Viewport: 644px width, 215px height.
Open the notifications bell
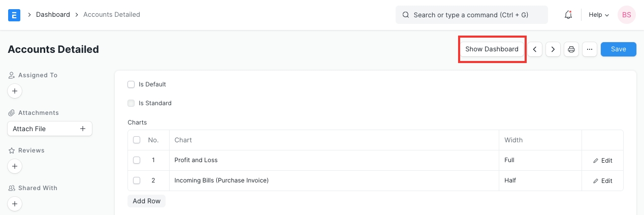point(568,15)
